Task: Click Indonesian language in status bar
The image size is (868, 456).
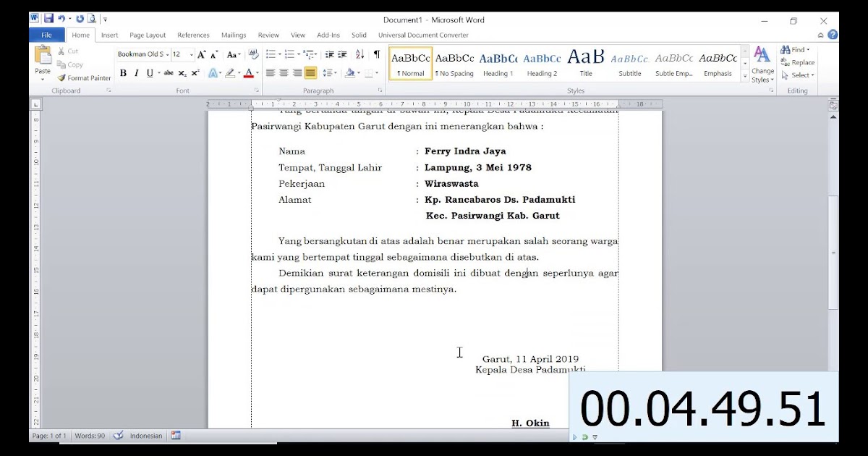Action: tap(146, 436)
